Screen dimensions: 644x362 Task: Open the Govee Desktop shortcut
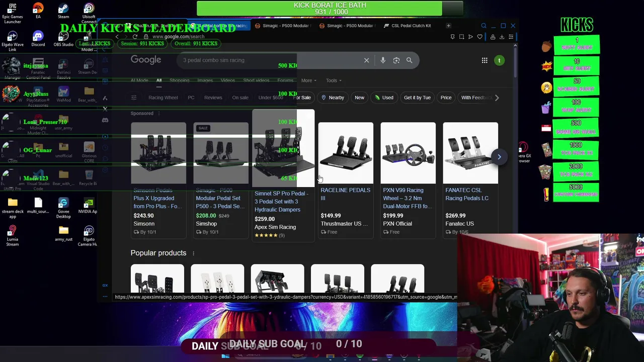click(x=63, y=207)
